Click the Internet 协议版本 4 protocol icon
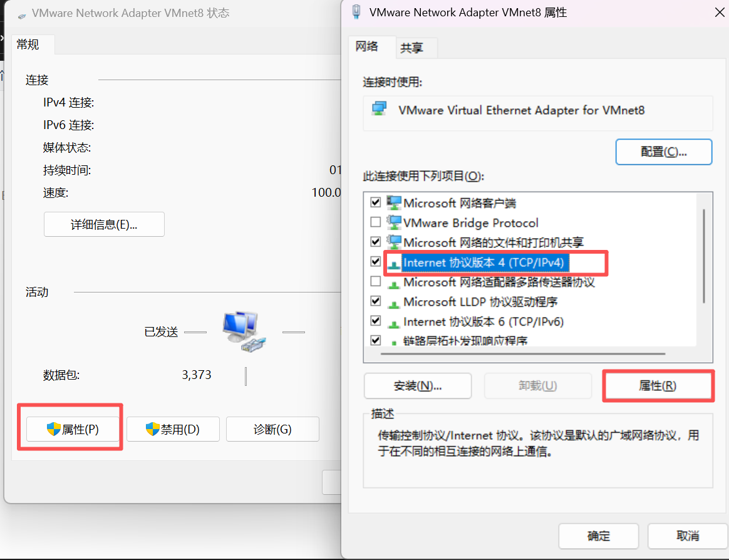 click(x=394, y=264)
